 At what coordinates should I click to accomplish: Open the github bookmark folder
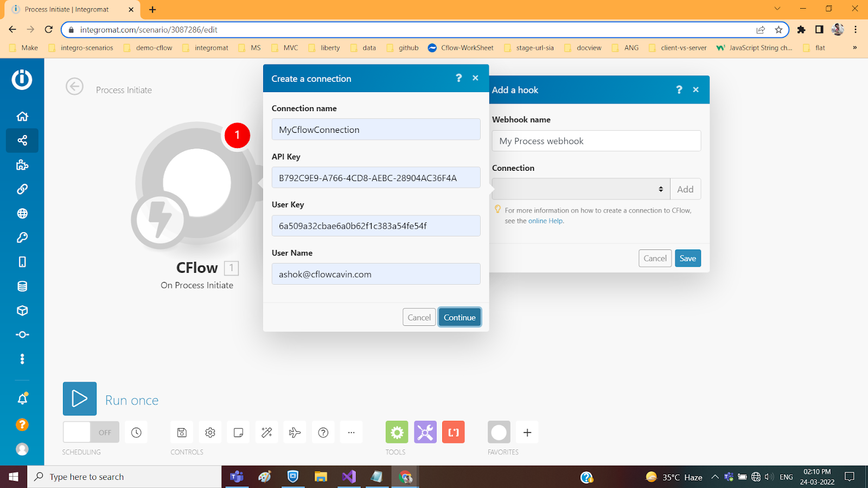tap(403, 48)
